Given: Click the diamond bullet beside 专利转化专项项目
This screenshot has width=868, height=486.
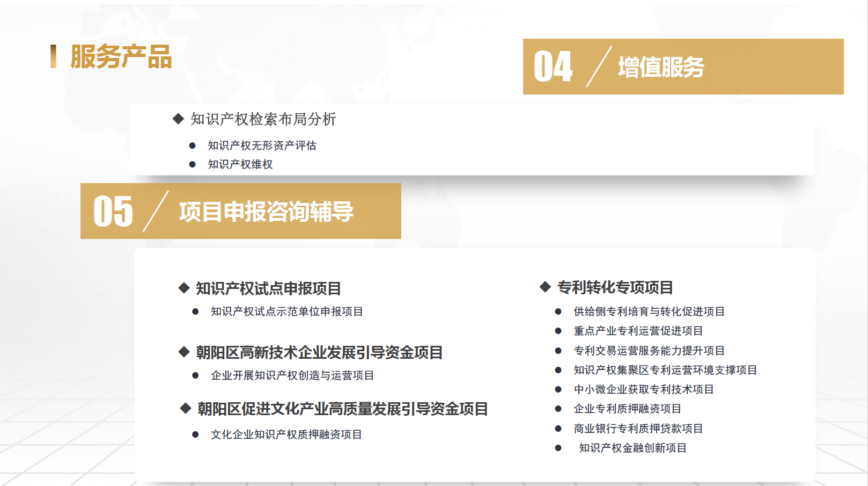Looking at the screenshot, I should pyautogui.click(x=545, y=287).
